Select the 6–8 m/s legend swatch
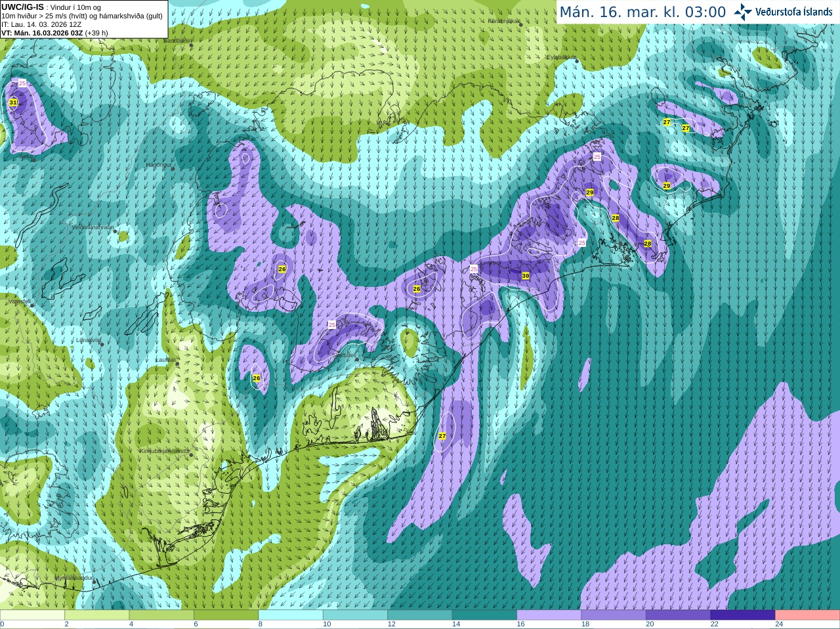The image size is (840, 629). click(x=226, y=615)
